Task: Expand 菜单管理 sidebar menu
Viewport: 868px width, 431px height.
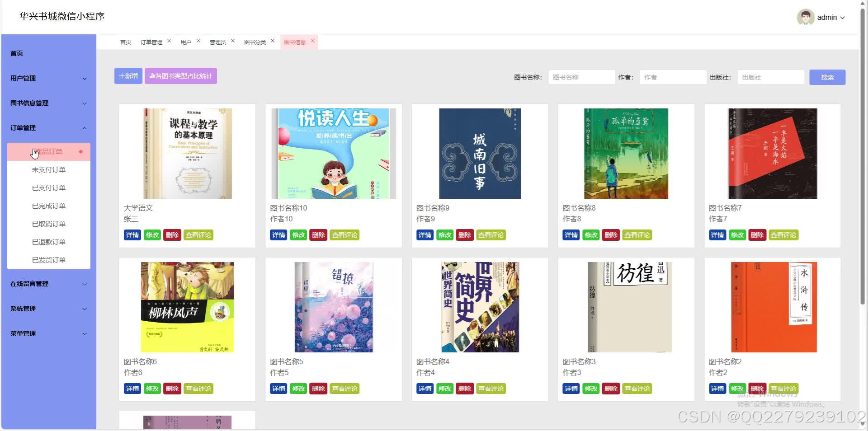Action: pyautogui.click(x=48, y=333)
